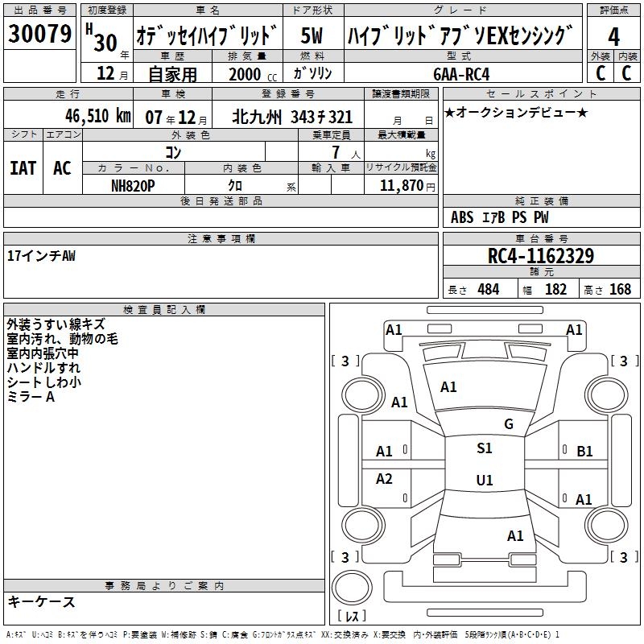Click the C grade under 内装
644x644 pixels.
(626, 73)
